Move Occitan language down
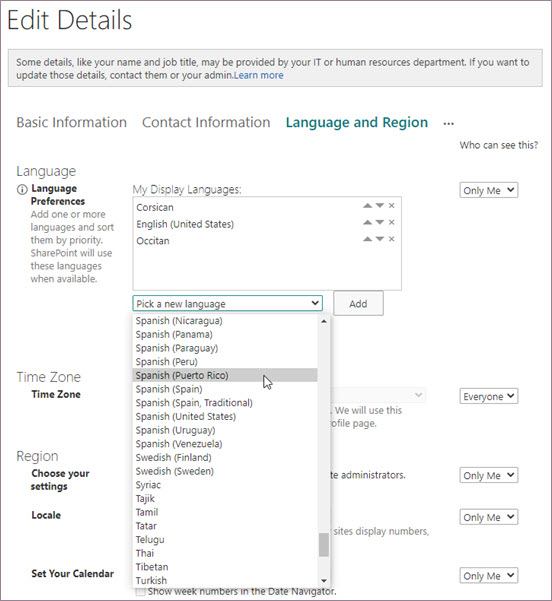This screenshot has height=601, width=552. 380,239
